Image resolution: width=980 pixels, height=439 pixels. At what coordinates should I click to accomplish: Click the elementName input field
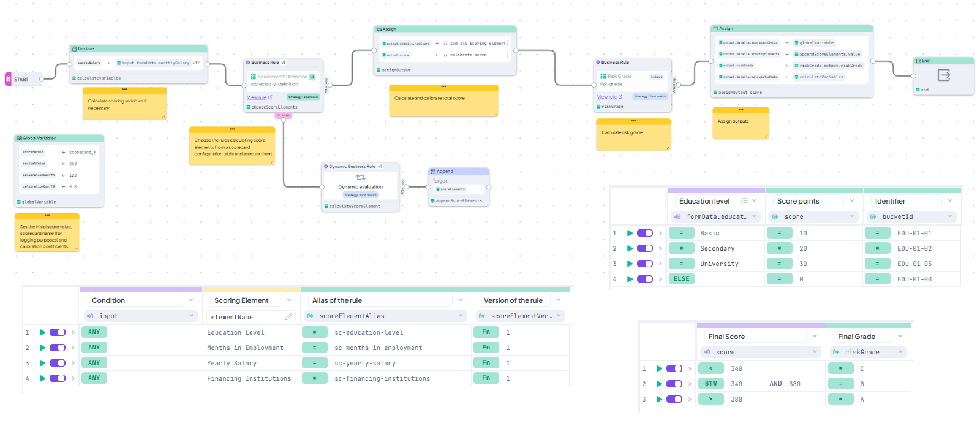click(x=245, y=317)
